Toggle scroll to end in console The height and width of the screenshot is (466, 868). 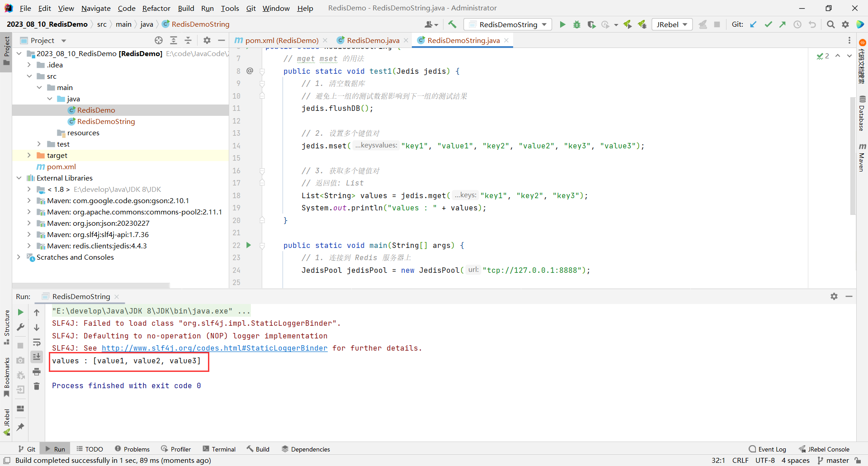click(x=37, y=357)
